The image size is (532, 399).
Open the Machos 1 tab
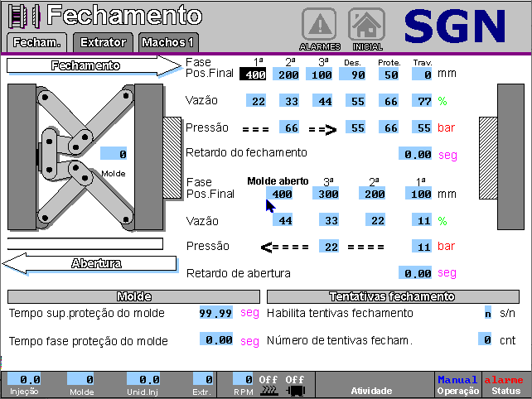point(167,42)
